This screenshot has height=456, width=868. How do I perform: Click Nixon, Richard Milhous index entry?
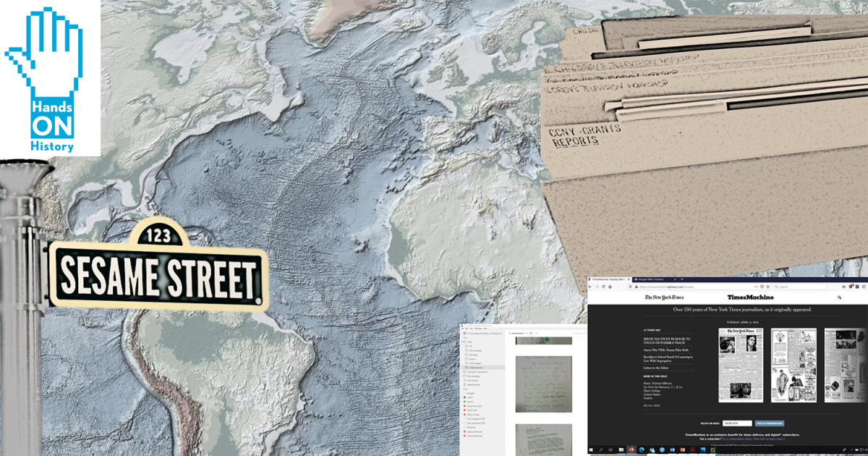tap(658, 385)
